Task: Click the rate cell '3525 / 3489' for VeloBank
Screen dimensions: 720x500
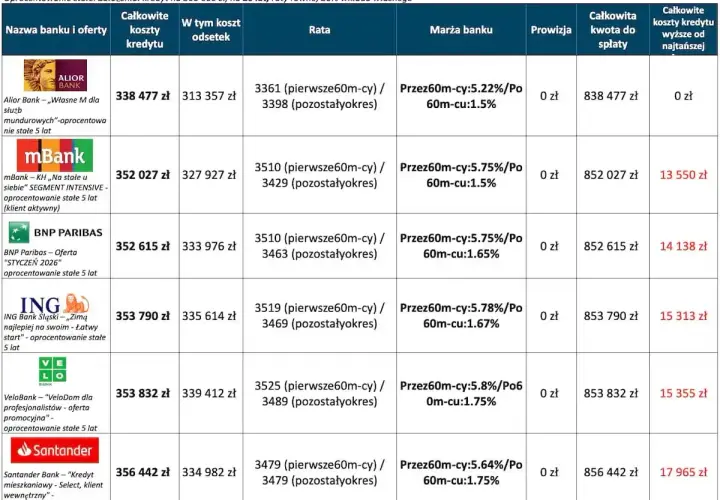Action: pyautogui.click(x=320, y=393)
